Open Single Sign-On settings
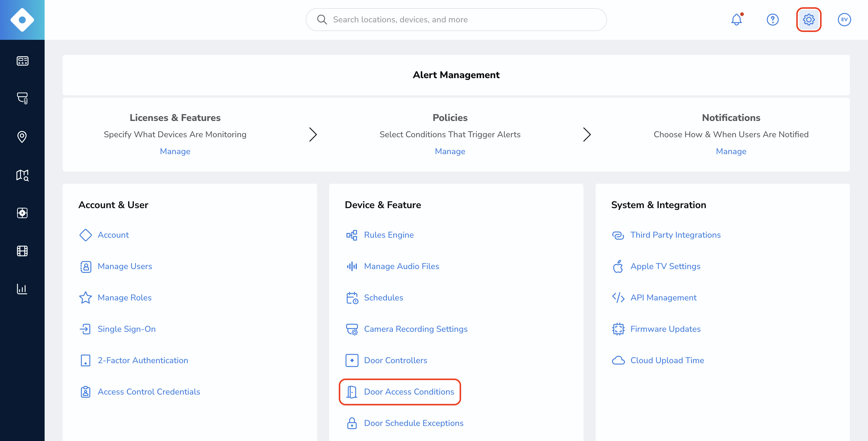 point(126,329)
